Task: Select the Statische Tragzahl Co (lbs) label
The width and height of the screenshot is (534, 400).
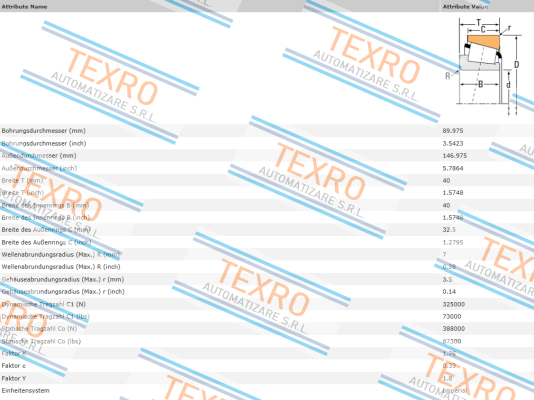Action: [41, 341]
